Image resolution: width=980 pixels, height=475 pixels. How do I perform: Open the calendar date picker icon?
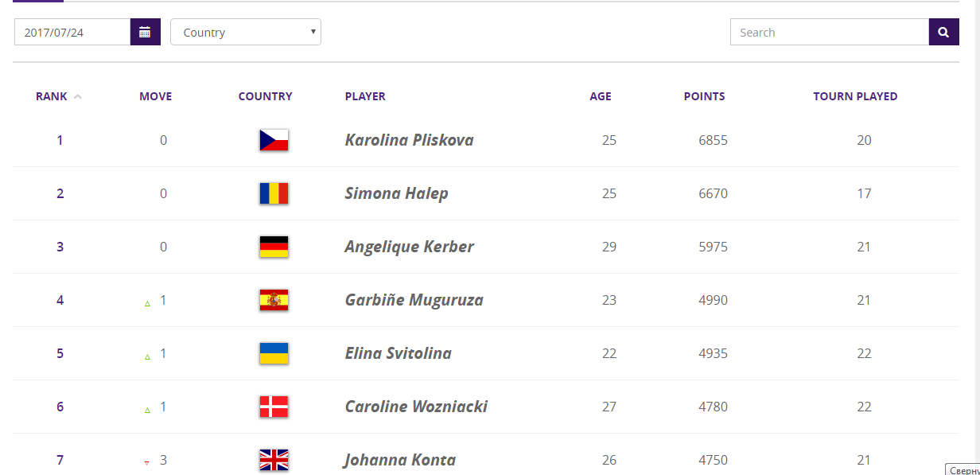click(145, 32)
